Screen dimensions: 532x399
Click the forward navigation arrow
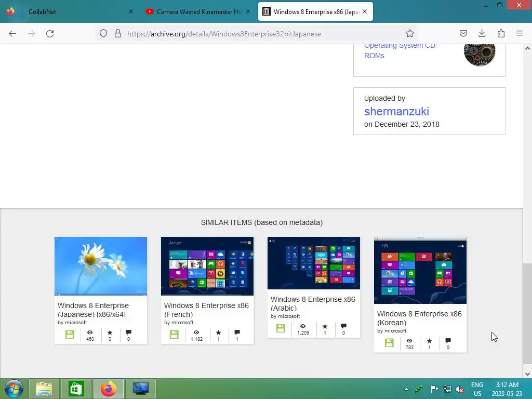[x=31, y=34]
